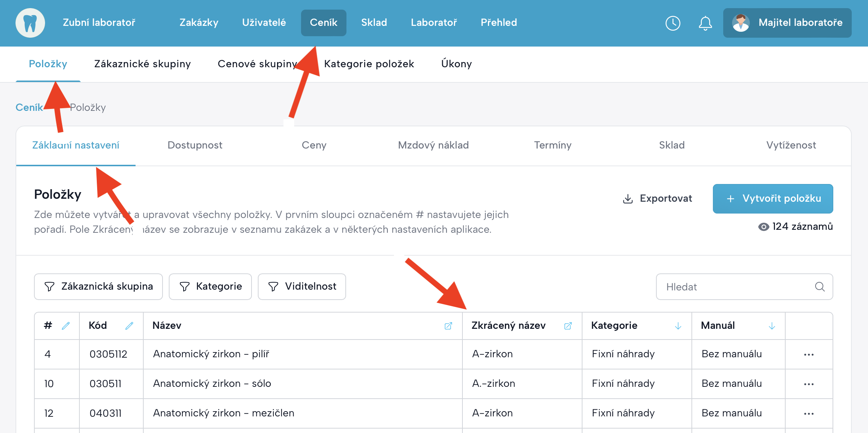This screenshot has height=433, width=868.
Task: Open the clock history icon
Action: click(673, 23)
